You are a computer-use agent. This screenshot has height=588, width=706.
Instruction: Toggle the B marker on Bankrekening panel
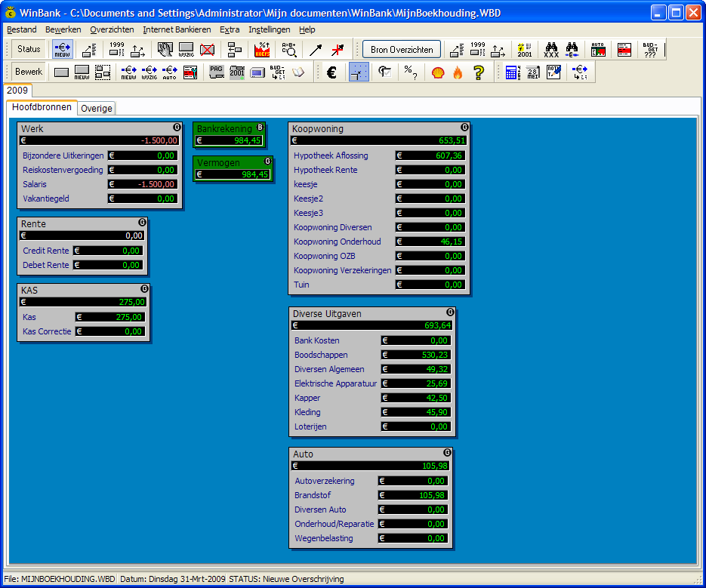click(x=260, y=128)
